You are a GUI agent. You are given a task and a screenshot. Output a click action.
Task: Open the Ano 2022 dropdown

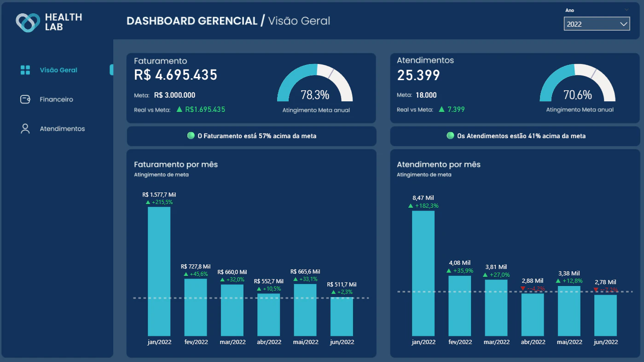[x=597, y=24]
